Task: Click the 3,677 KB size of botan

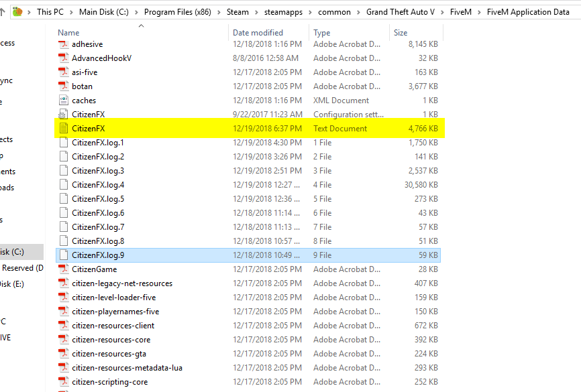Action: point(423,86)
